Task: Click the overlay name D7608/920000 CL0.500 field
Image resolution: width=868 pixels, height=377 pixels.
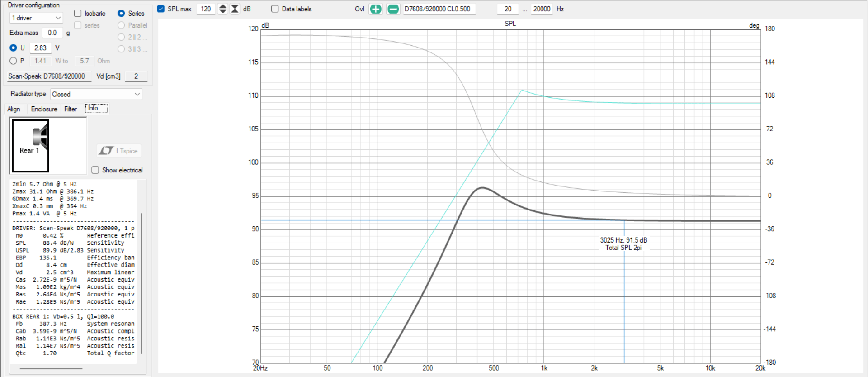Action: 439,9
